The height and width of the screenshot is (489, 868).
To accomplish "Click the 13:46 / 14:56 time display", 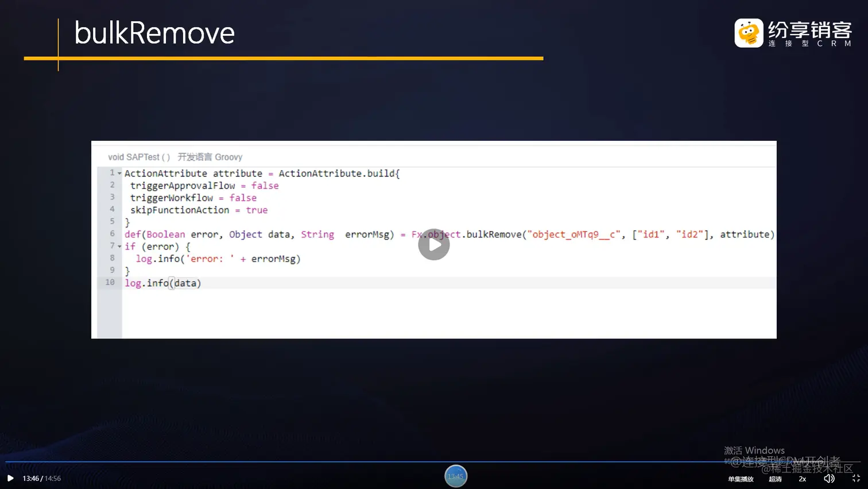I will 41,479.
